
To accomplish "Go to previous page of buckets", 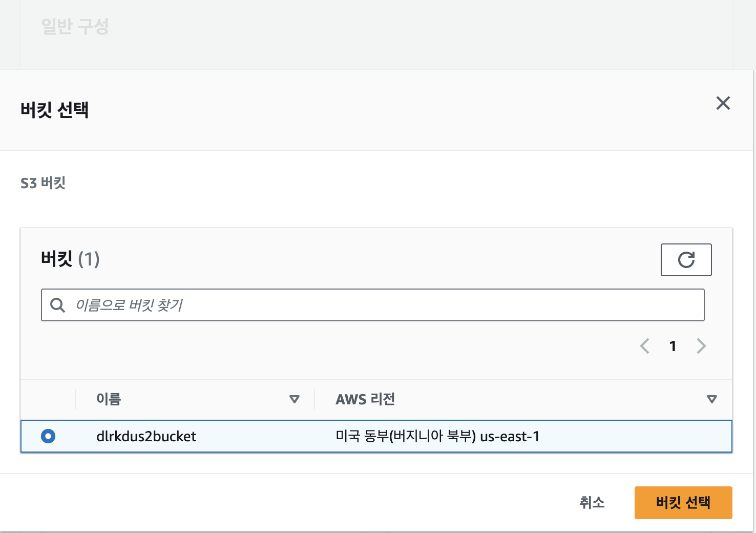I will click(x=645, y=346).
